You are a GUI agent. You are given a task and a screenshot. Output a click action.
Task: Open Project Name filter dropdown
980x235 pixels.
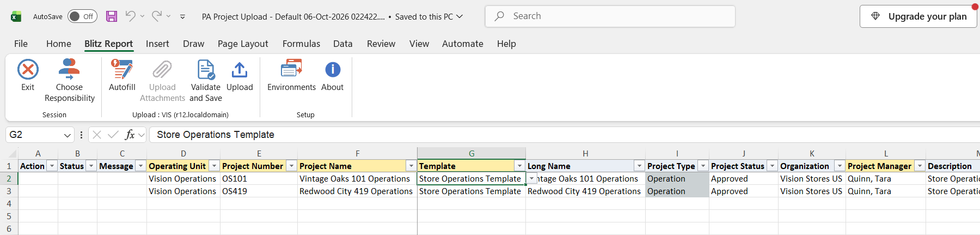tap(411, 166)
